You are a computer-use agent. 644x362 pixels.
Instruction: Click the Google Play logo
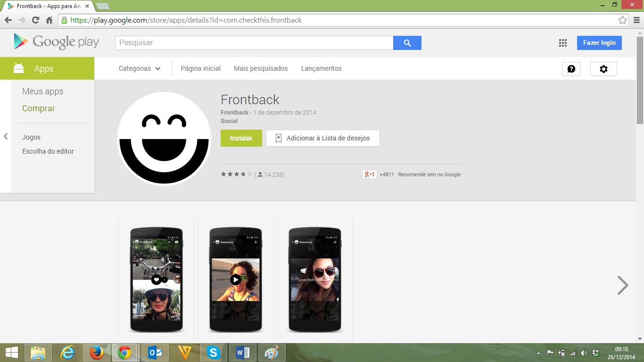(x=57, y=42)
